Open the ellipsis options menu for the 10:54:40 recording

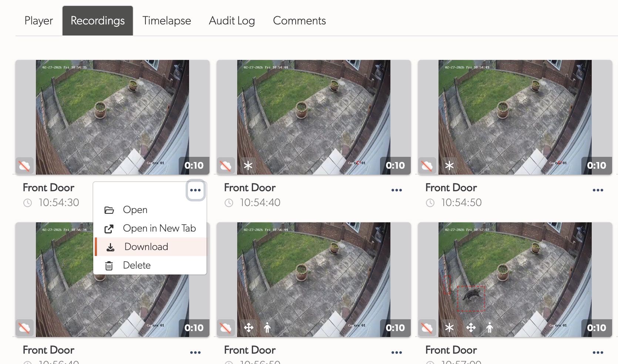[x=396, y=190]
